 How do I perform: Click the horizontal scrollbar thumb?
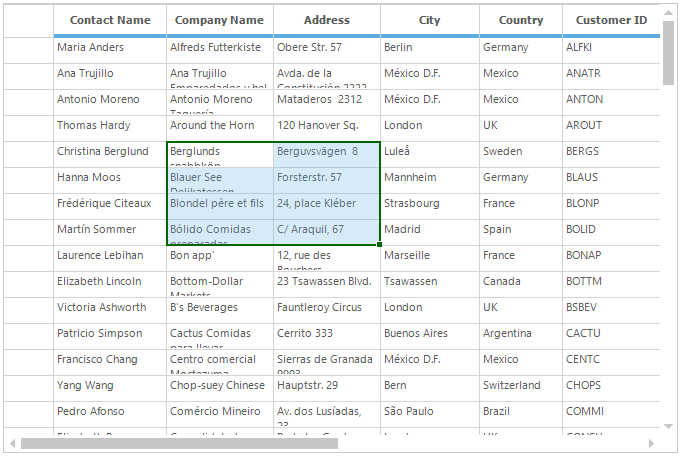coord(179,443)
